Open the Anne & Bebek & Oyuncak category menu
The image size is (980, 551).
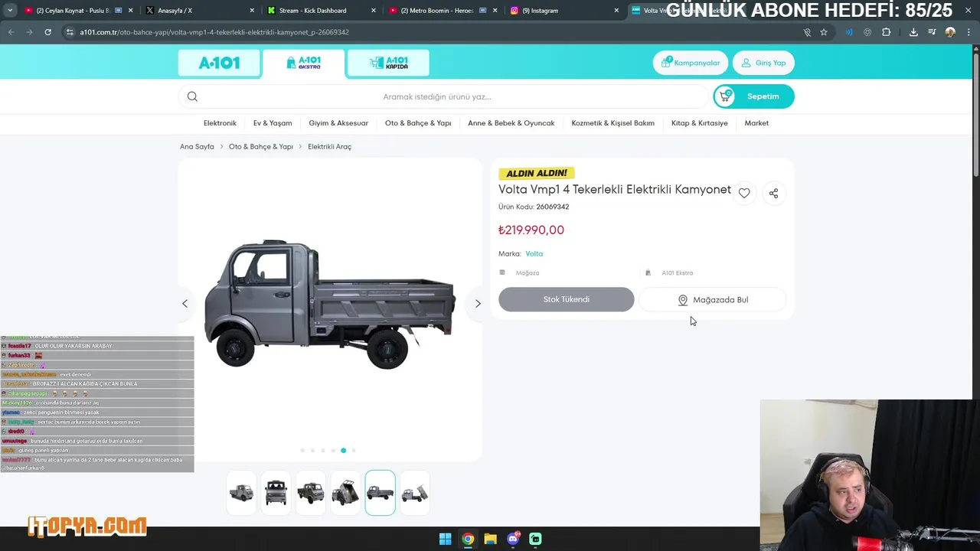point(511,123)
